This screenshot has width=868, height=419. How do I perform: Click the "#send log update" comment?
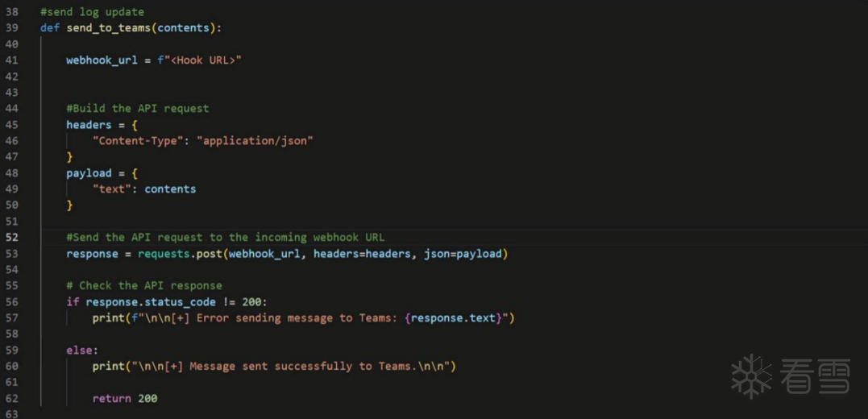(x=93, y=11)
